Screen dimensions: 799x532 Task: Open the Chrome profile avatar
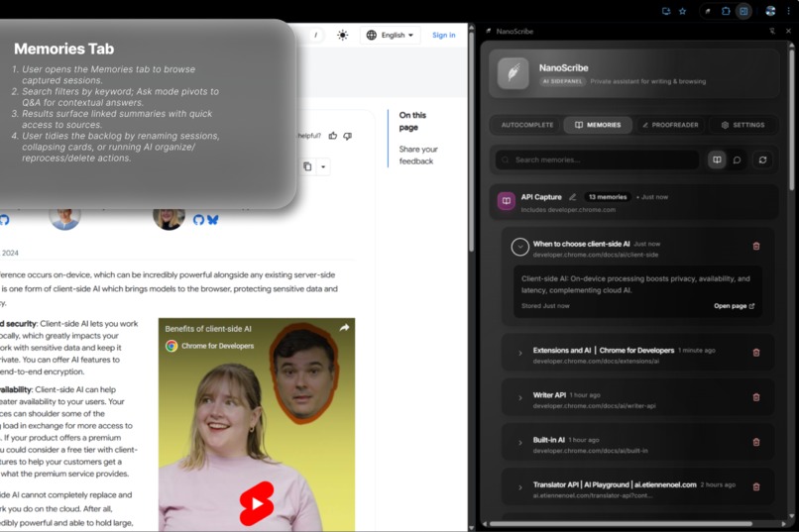tap(770, 11)
